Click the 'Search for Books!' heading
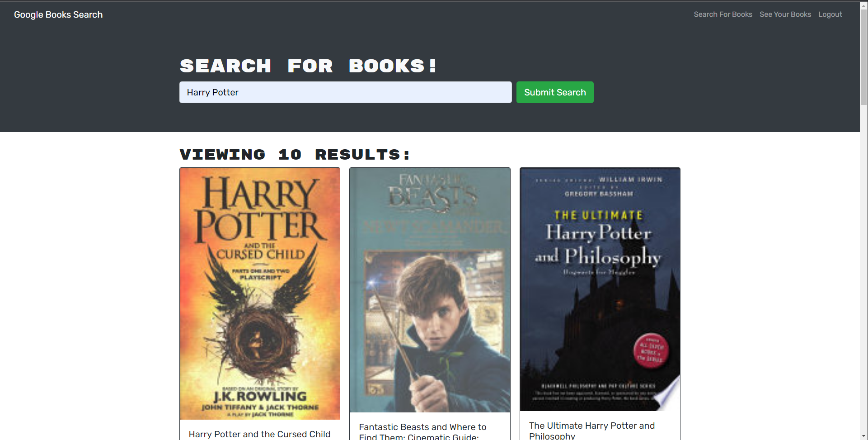 point(308,66)
